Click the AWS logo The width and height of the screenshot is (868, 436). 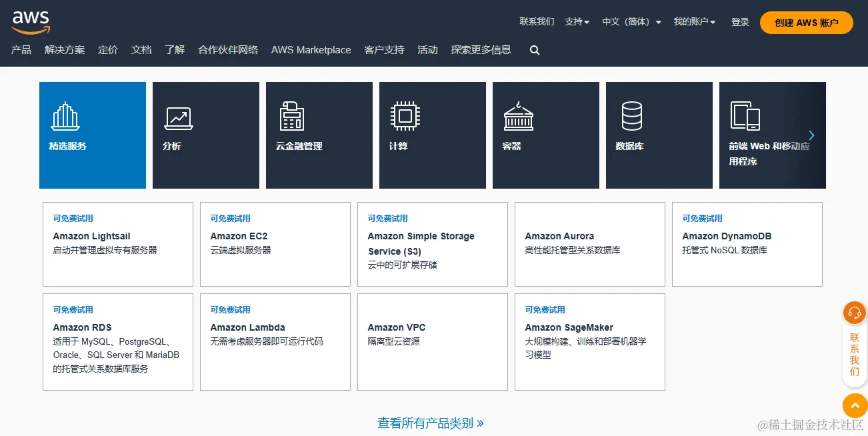click(x=31, y=22)
